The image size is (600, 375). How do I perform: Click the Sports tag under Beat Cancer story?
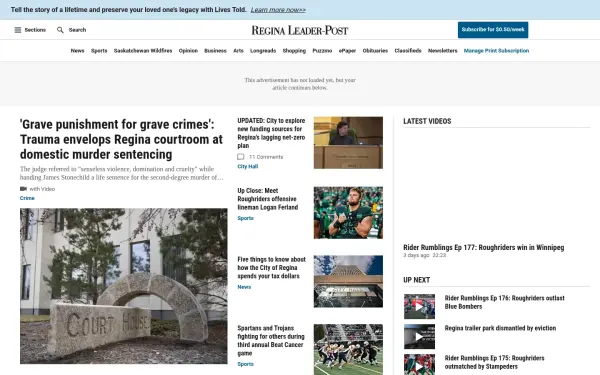[245, 364]
